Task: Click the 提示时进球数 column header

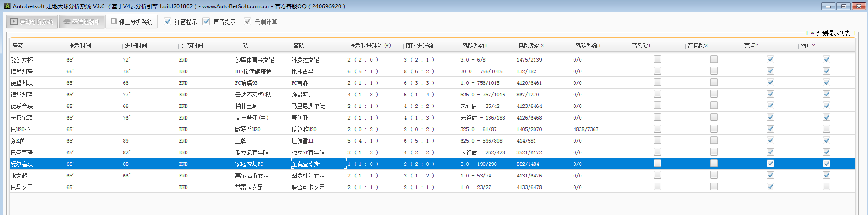Action: pyautogui.click(x=370, y=45)
